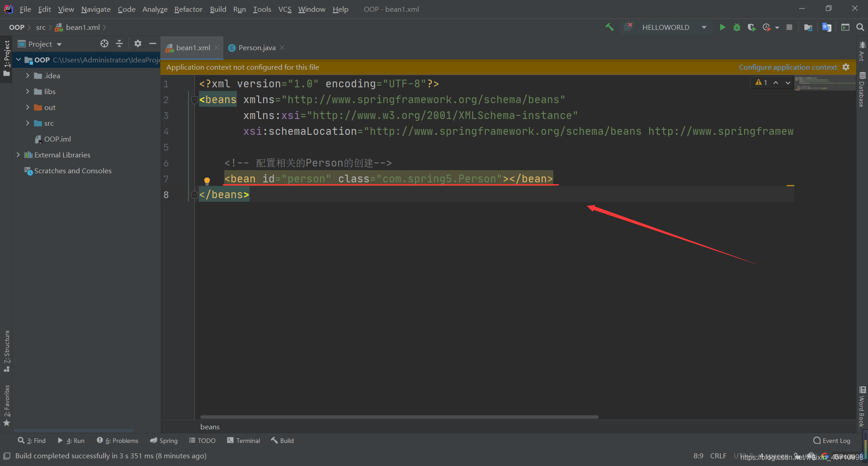Start debugging with the bug icon
This screenshot has height=466, width=868.
(737, 27)
